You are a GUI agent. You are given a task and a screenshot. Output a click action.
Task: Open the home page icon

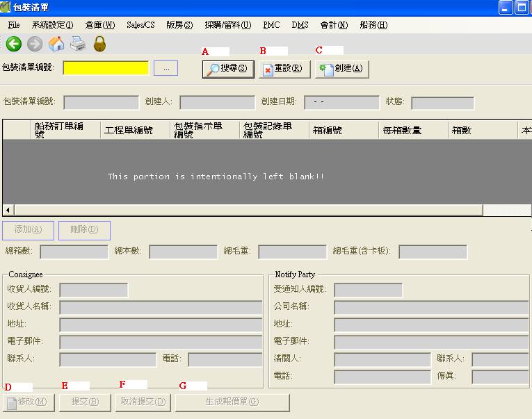coord(56,44)
